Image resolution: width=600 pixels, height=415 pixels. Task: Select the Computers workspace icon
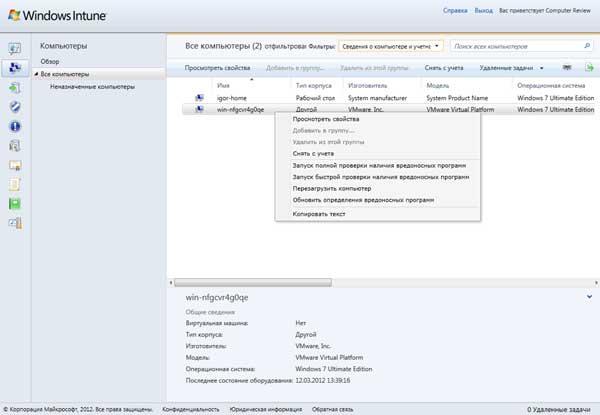15,68
